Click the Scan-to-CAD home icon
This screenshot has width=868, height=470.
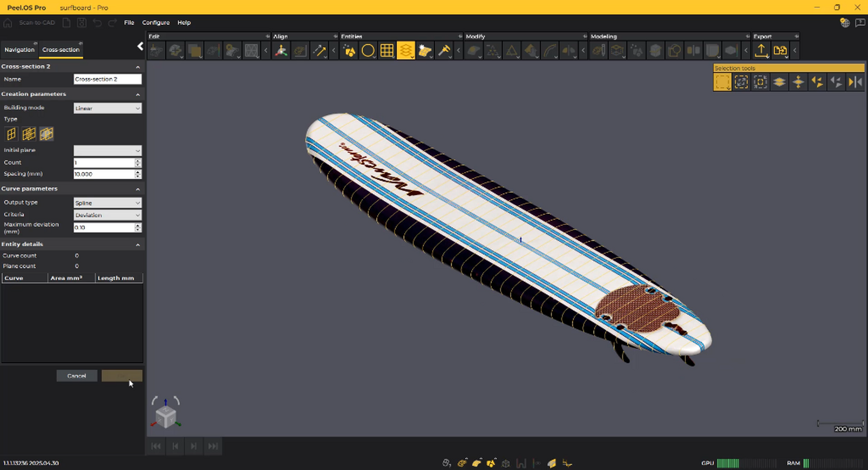point(7,22)
